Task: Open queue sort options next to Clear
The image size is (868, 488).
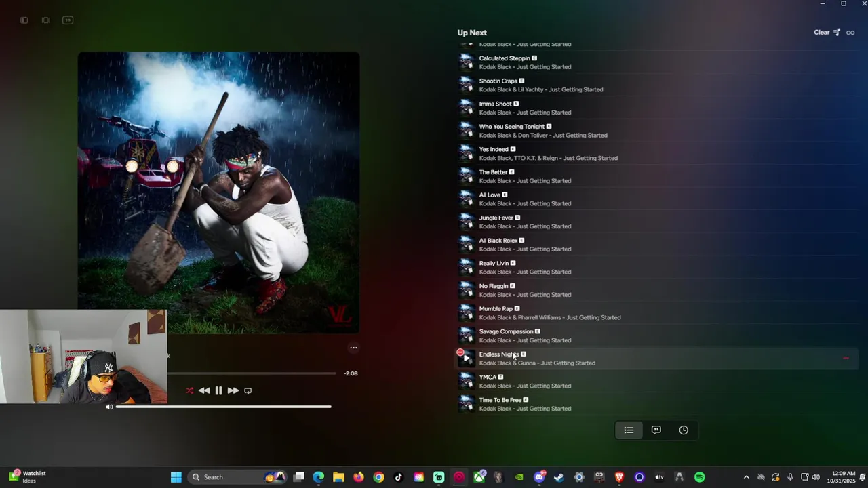Action: pyautogui.click(x=837, y=33)
